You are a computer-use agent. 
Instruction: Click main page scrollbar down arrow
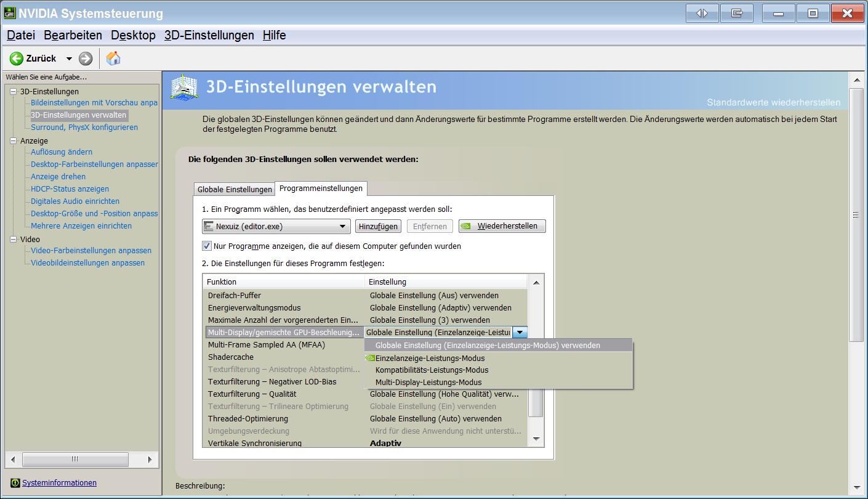click(856, 487)
